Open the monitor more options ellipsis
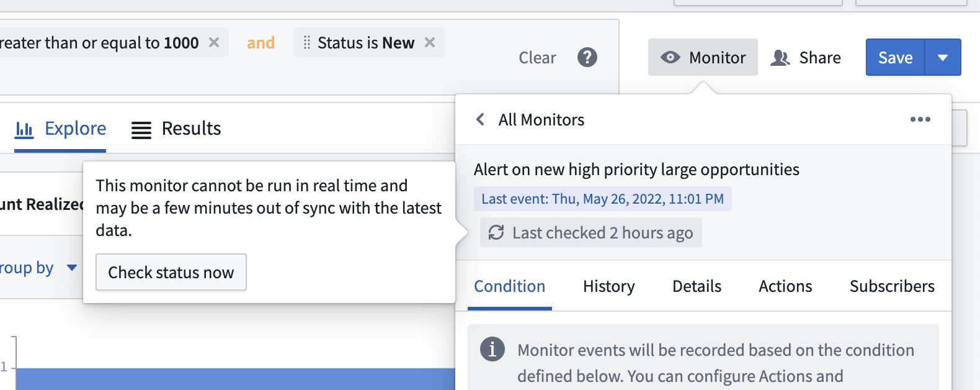 [920, 119]
